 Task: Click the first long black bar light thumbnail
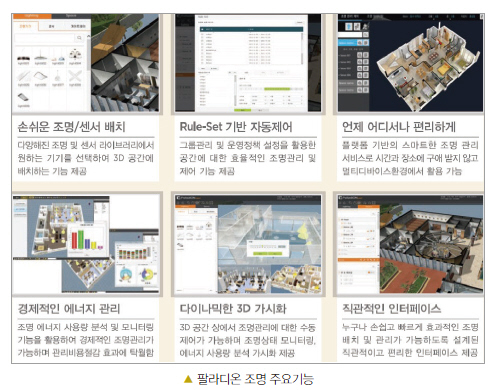[23, 58]
